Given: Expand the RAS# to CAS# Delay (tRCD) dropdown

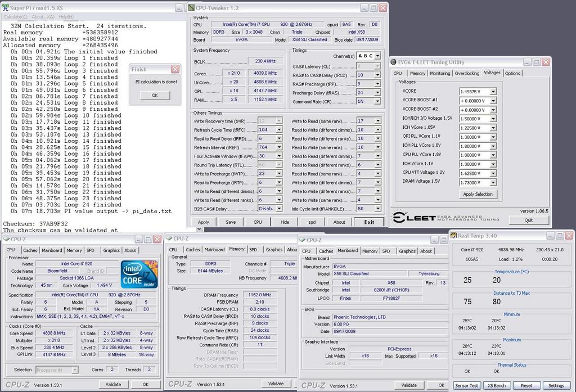Looking at the screenshot, I should click(377, 75).
